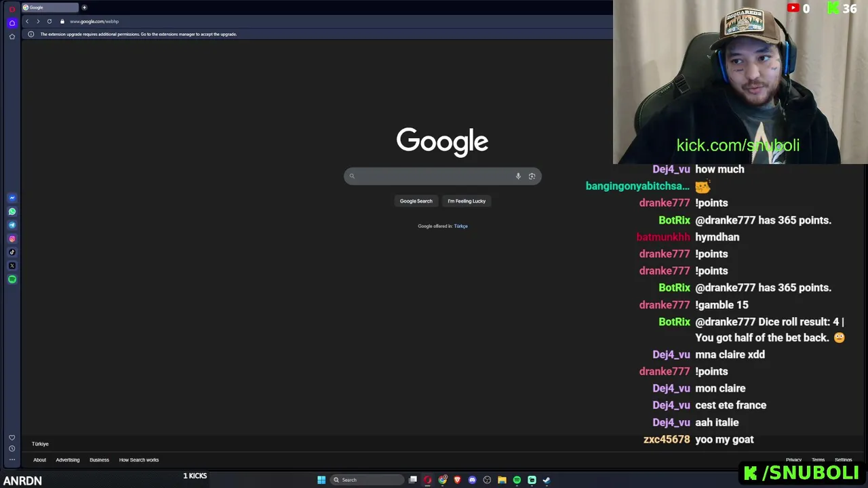This screenshot has width=868, height=488.
Task: Open Steam from the taskbar
Action: tap(547, 480)
